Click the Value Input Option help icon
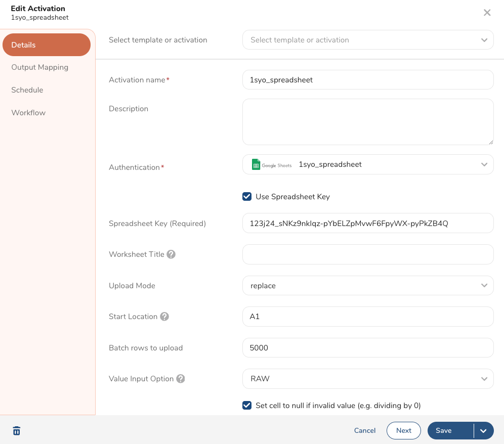This screenshot has width=504, height=444. pyautogui.click(x=181, y=379)
